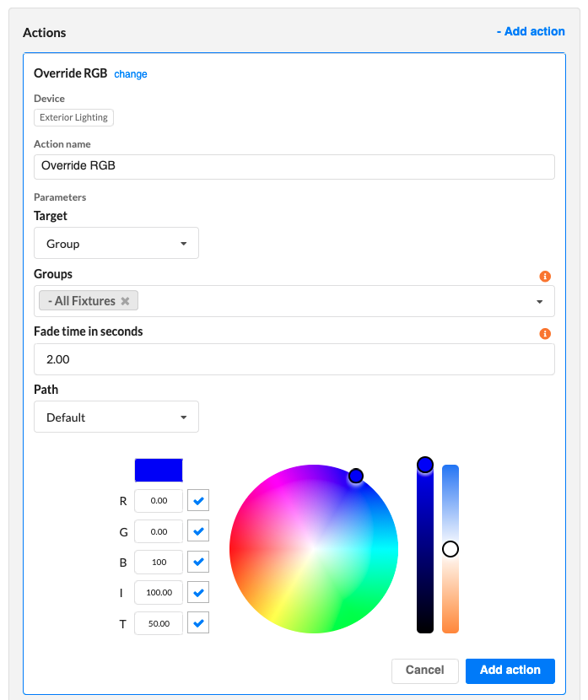Toggle the B channel checkbox
Image resolution: width=588 pixels, height=700 pixels.
pyautogui.click(x=198, y=562)
